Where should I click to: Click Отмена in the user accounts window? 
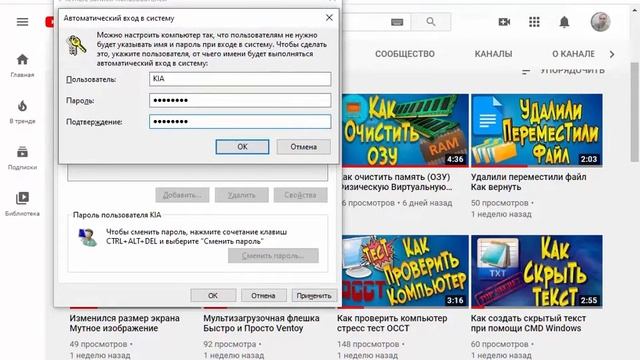click(263, 295)
